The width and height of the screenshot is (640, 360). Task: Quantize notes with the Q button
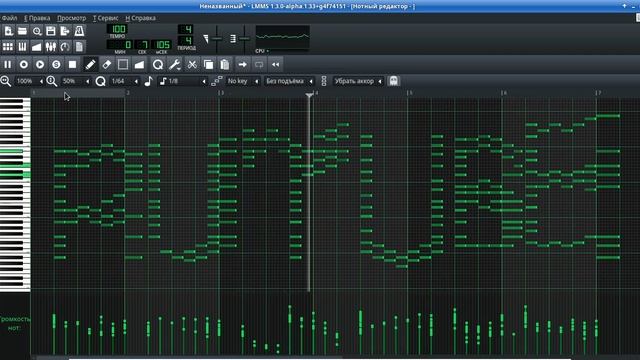158,64
